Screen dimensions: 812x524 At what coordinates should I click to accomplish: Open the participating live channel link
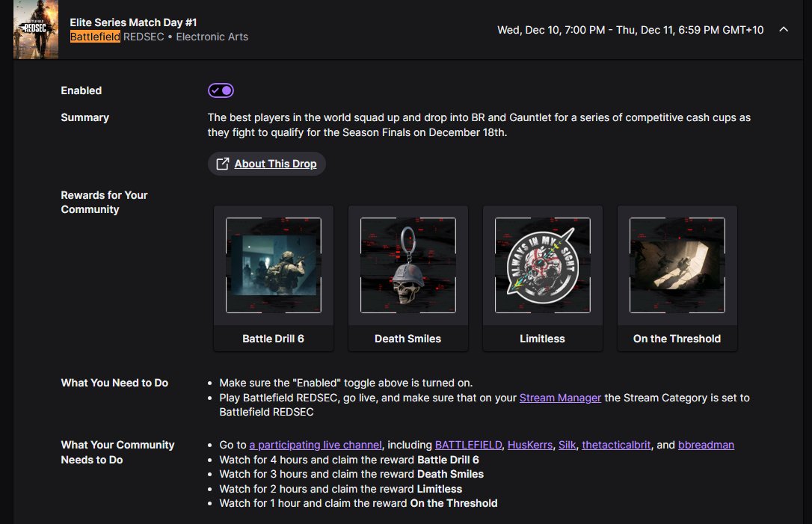(316, 445)
